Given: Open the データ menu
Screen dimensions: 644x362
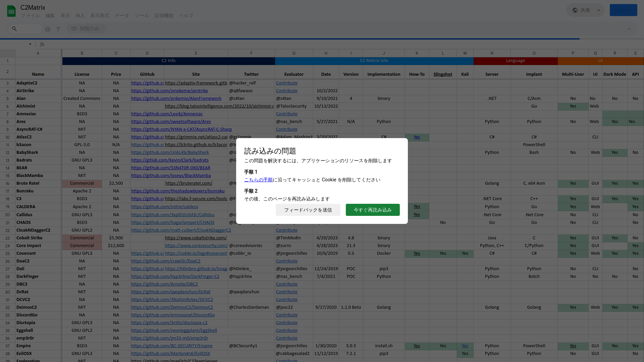Looking at the screenshot, I should click(122, 16).
